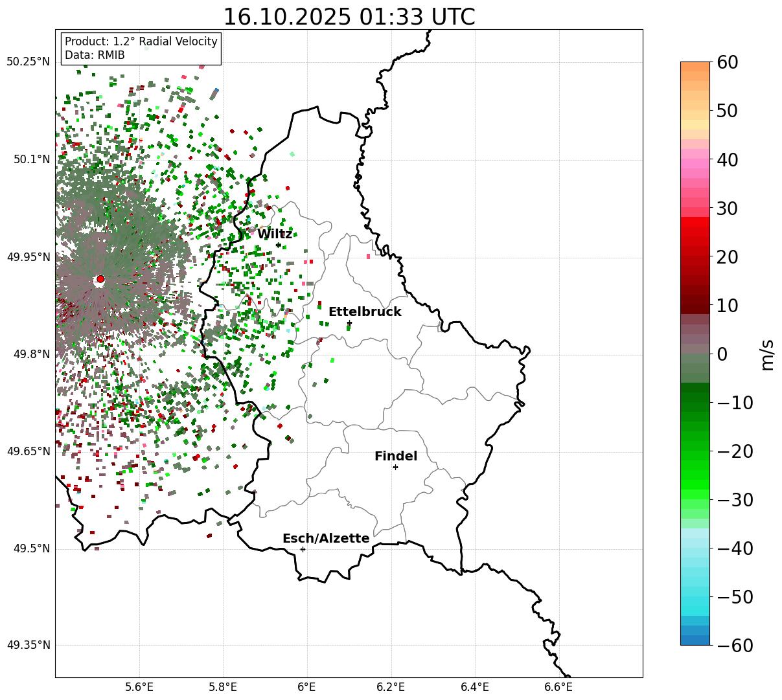Click the 49.65°N latitude label

pyautogui.click(x=28, y=451)
